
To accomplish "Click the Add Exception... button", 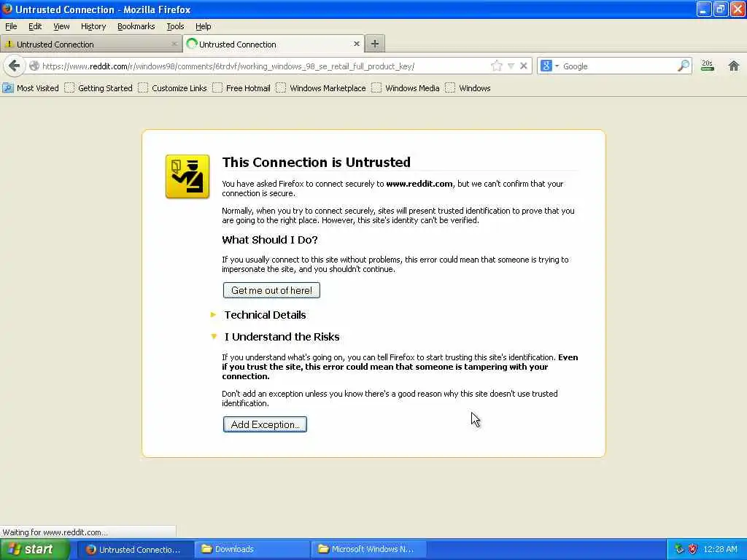I will [265, 424].
